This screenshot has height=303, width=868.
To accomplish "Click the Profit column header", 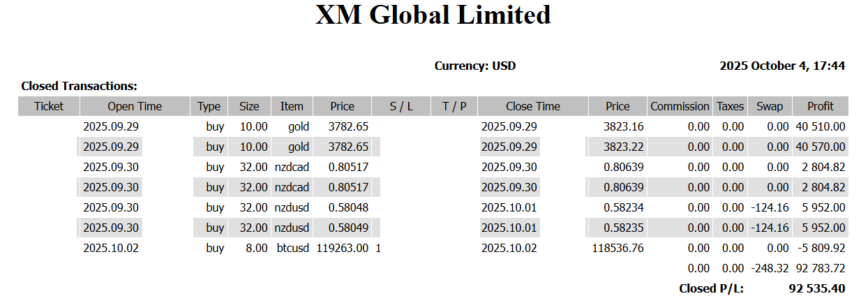I will 821,106.
